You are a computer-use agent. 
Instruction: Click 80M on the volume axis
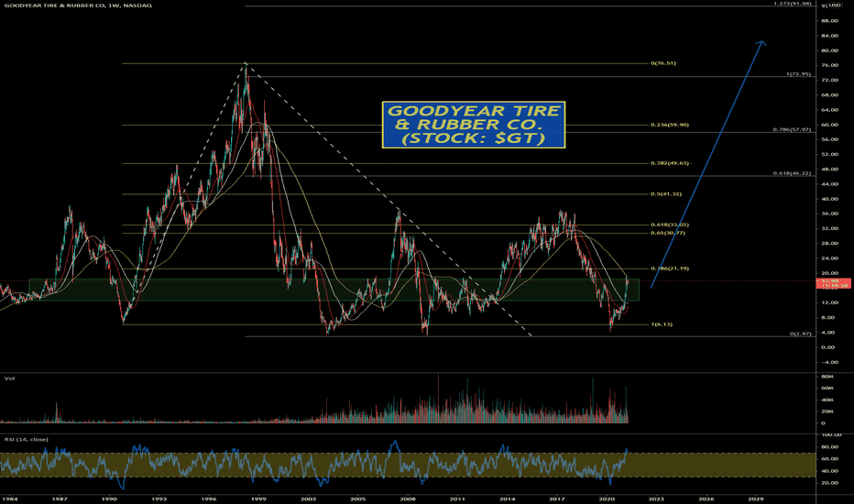(x=827, y=377)
